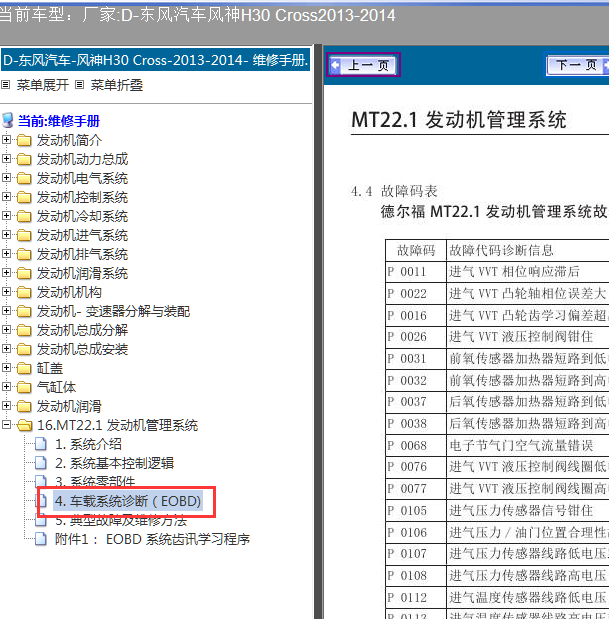This screenshot has height=619, width=609.
Task: Click the D-东风汽车-风神H30 Cross manual title bar
Action: pos(156,60)
